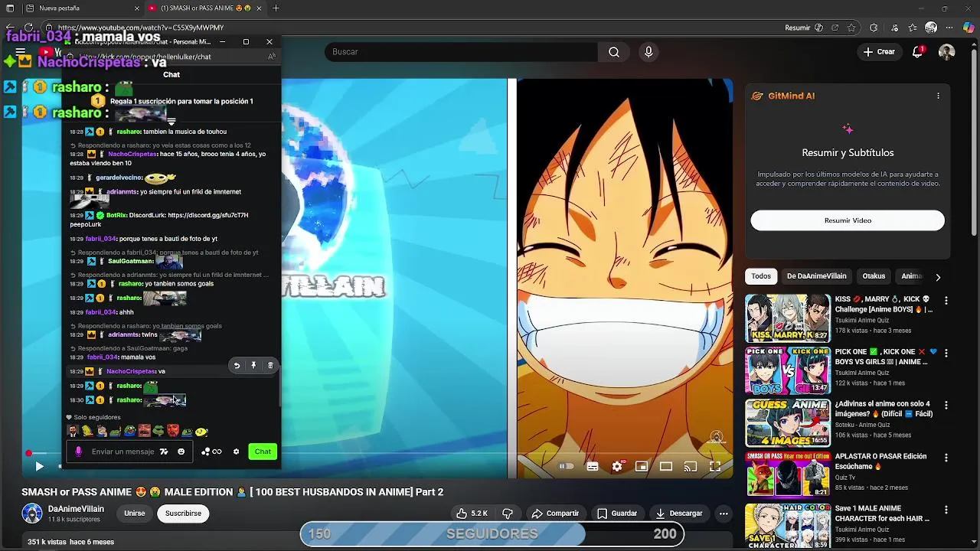Open options for Save 1 MALE ANIME video
This screenshot has height=551, width=980.
tap(946, 510)
